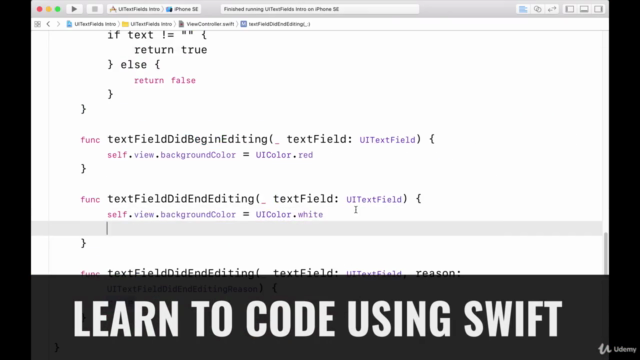This screenshot has width=640, height=360.
Task: Go back in editor history
Action: pos(48,24)
